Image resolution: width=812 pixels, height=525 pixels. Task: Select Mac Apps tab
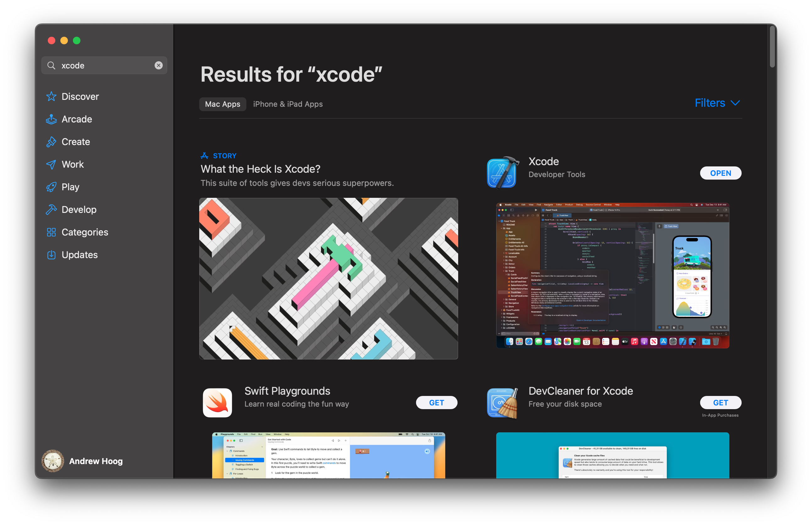click(222, 104)
